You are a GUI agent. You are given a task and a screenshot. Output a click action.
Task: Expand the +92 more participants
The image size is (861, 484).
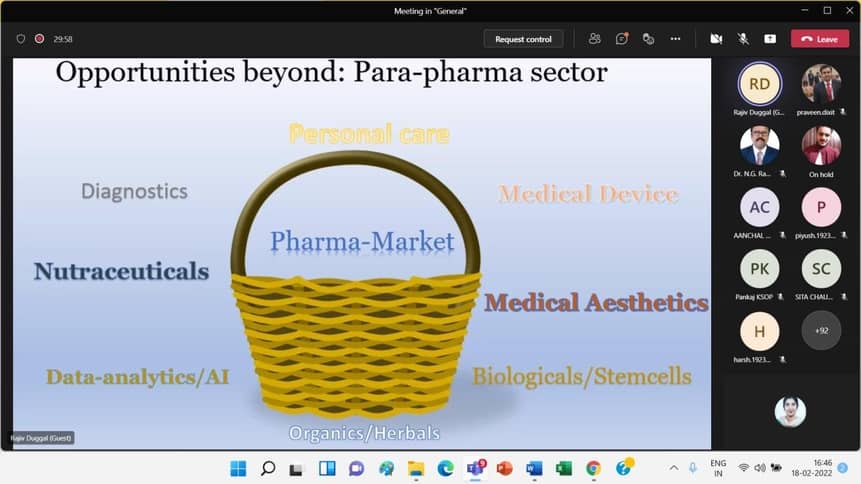[821, 330]
